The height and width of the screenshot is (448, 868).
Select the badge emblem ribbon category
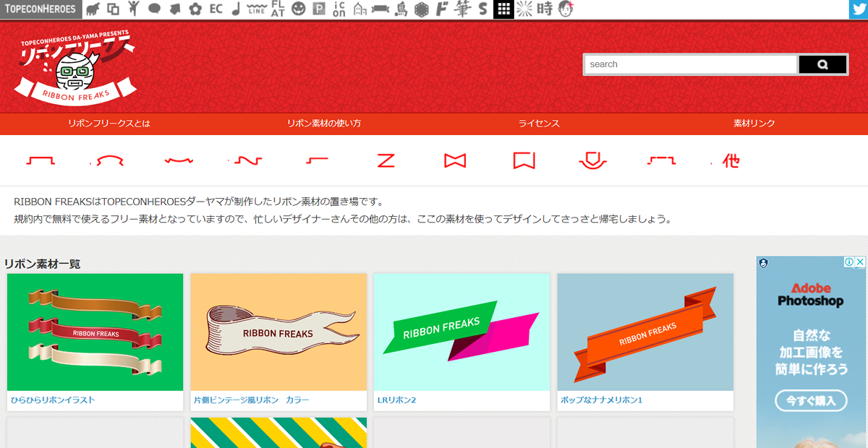[593, 160]
